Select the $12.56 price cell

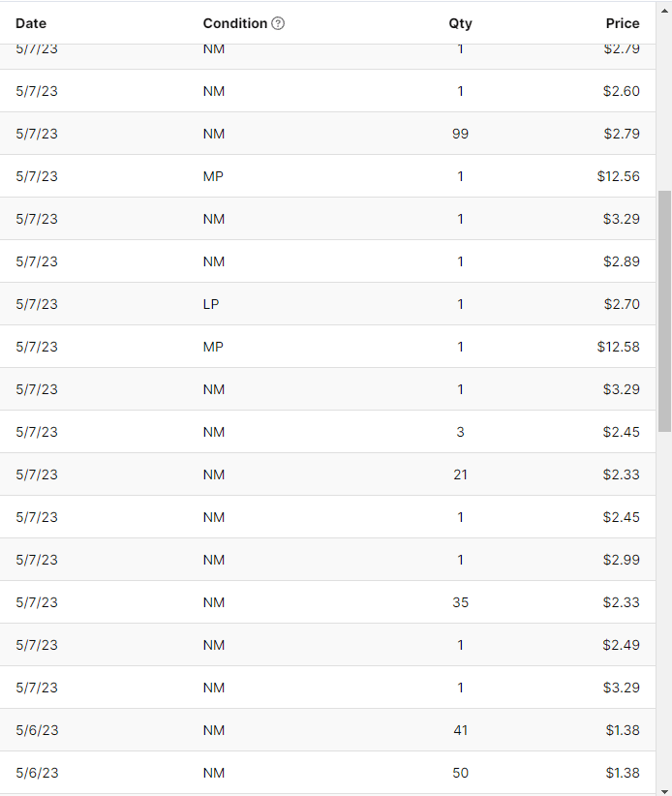coord(619,176)
